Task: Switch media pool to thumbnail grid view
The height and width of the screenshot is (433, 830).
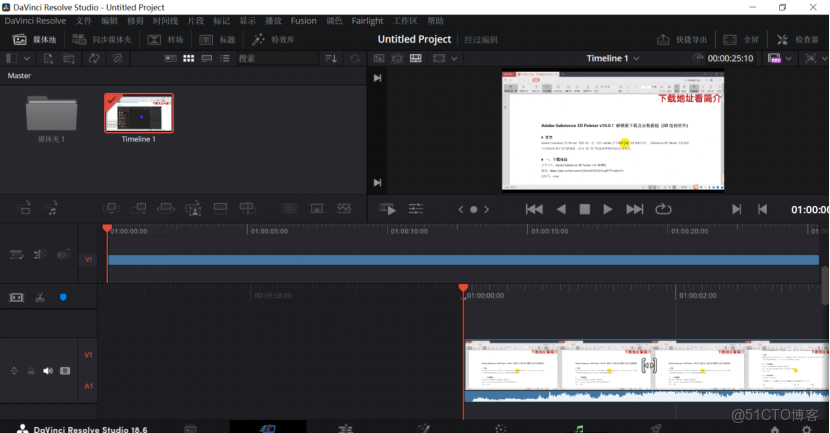Action: tap(189, 59)
